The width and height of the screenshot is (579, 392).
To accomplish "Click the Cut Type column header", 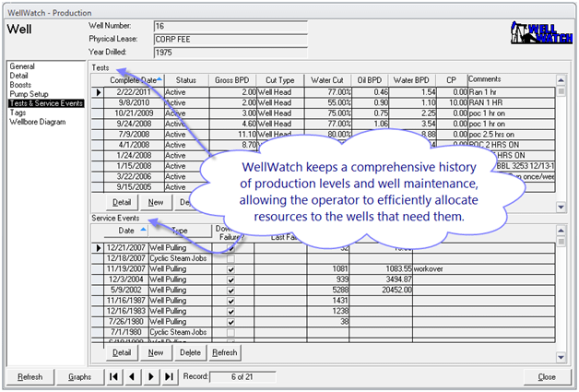I will [x=280, y=80].
